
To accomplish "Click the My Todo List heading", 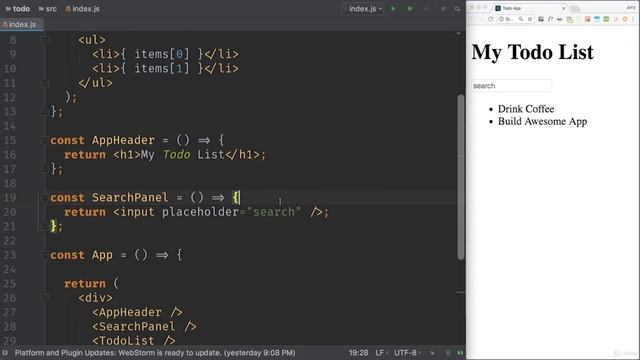I will [x=532, y=52].
